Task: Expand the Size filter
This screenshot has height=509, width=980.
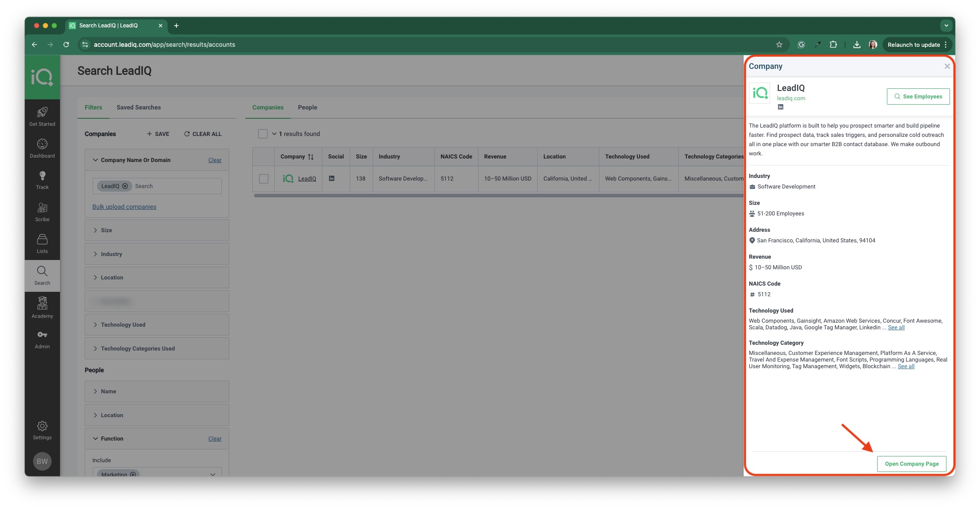Action: click(x=157, y=230)
